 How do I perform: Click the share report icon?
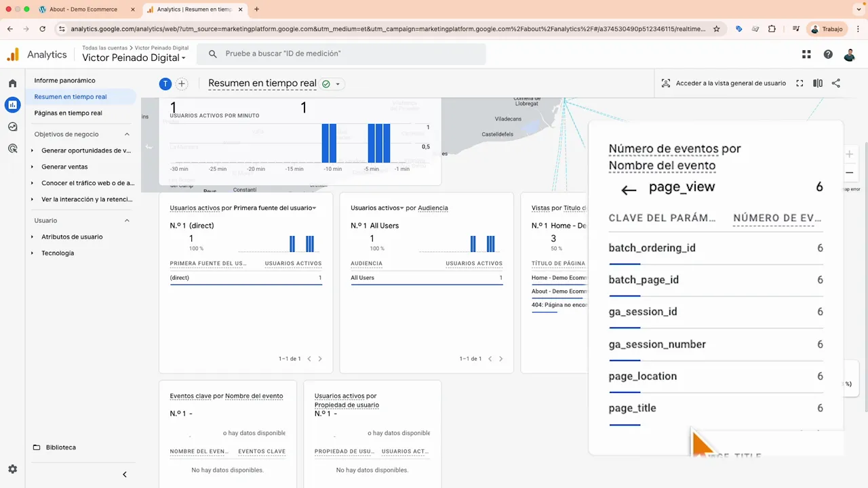pyautogui.click(x=836, y=83)
